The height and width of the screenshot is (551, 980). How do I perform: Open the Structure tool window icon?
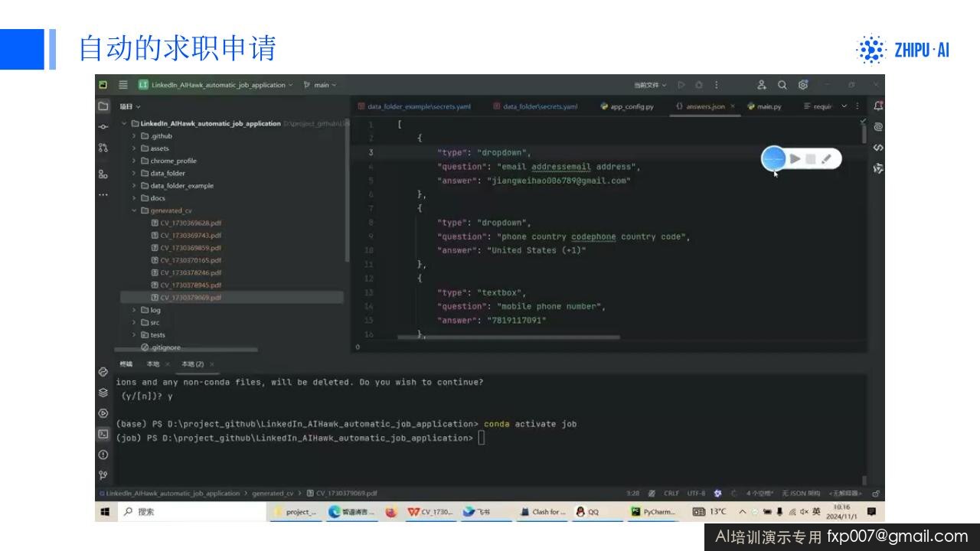click(x=103, y=174)
